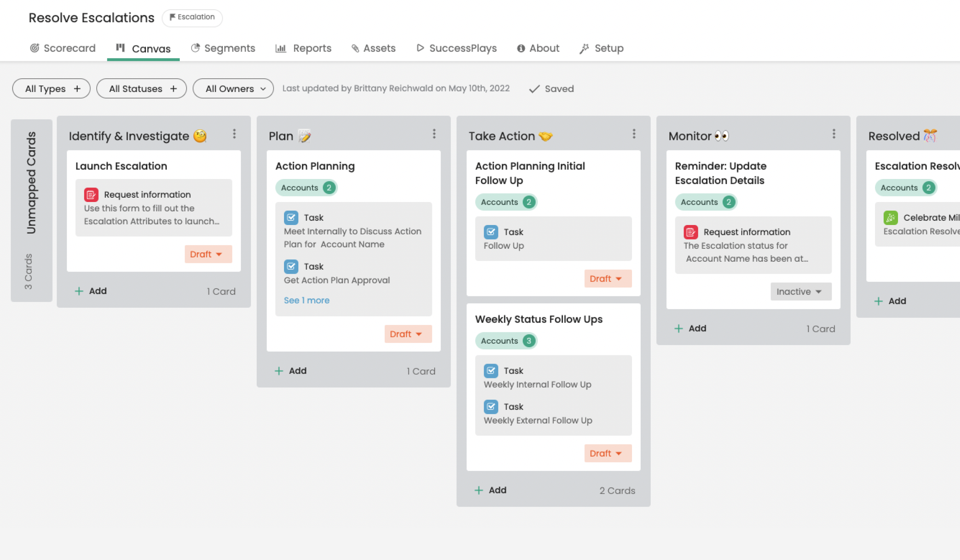The image size is (960, 560).
Task: Add a card to the Monitor column
Action: pyautogui.click(x=691, y=328)
